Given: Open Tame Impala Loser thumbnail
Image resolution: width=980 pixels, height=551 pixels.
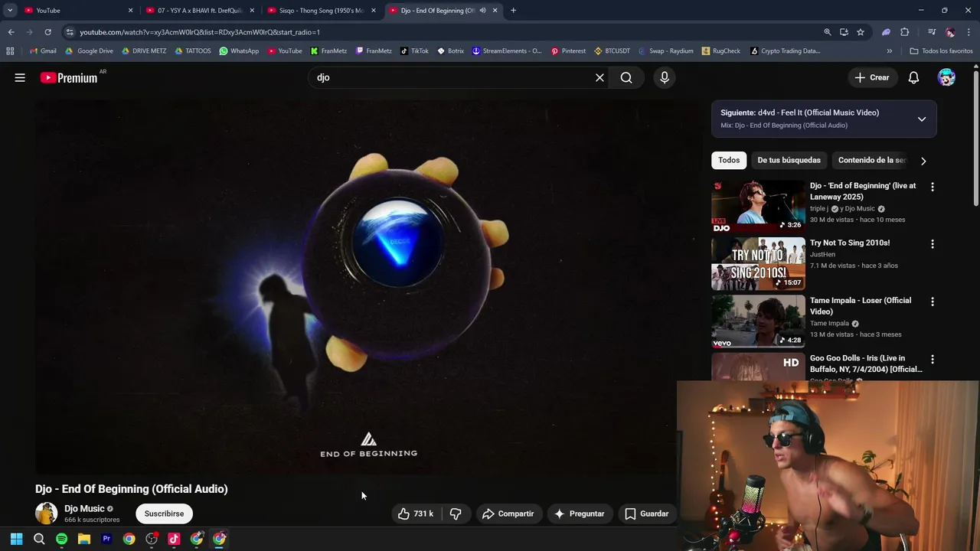Looking at the screenshot, I should 758,321.
